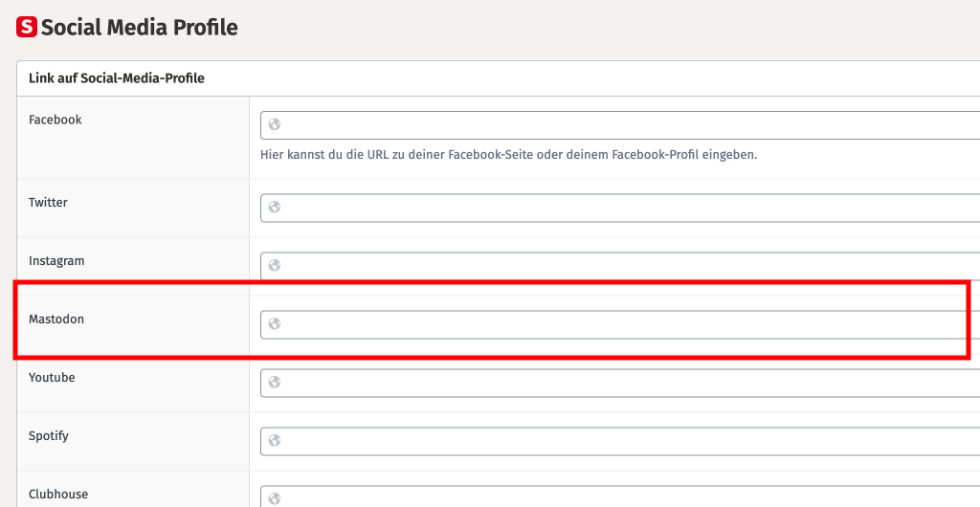This screenshot has width=980, height=507.
Task: Click globe icon in Facebook field
Action: click(274, 124)
